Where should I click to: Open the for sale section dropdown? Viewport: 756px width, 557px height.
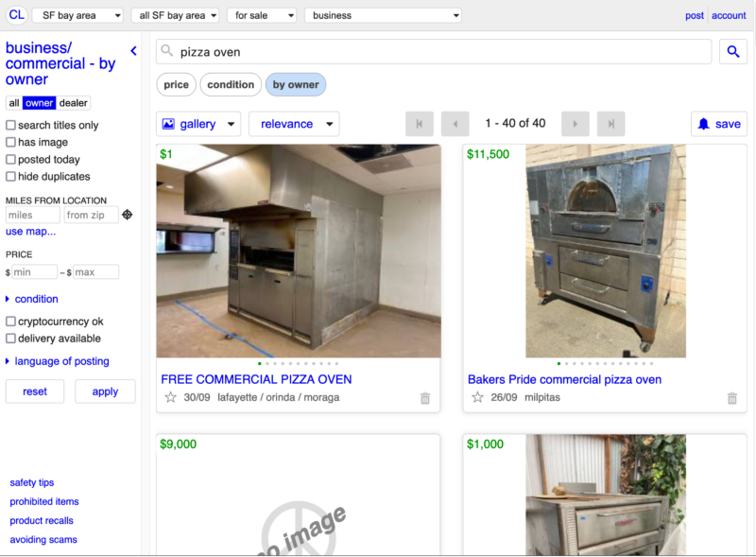(x=262, y=15)
